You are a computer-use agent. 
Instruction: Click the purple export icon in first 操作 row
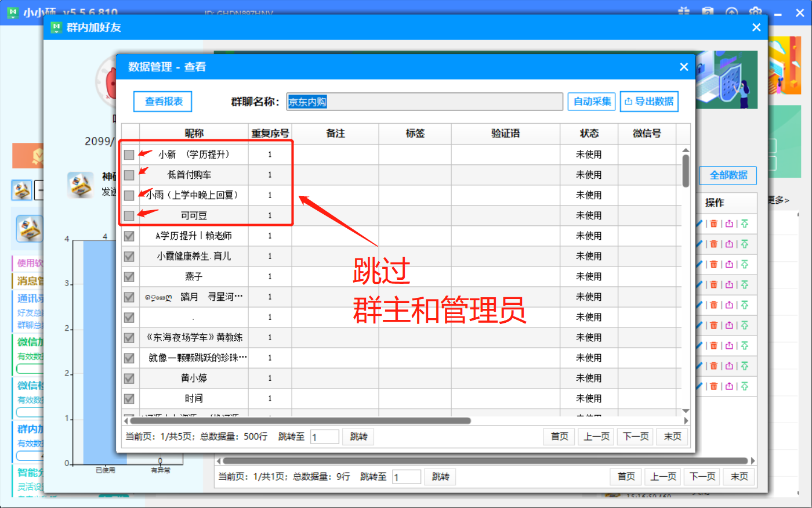tap(729, 224)
